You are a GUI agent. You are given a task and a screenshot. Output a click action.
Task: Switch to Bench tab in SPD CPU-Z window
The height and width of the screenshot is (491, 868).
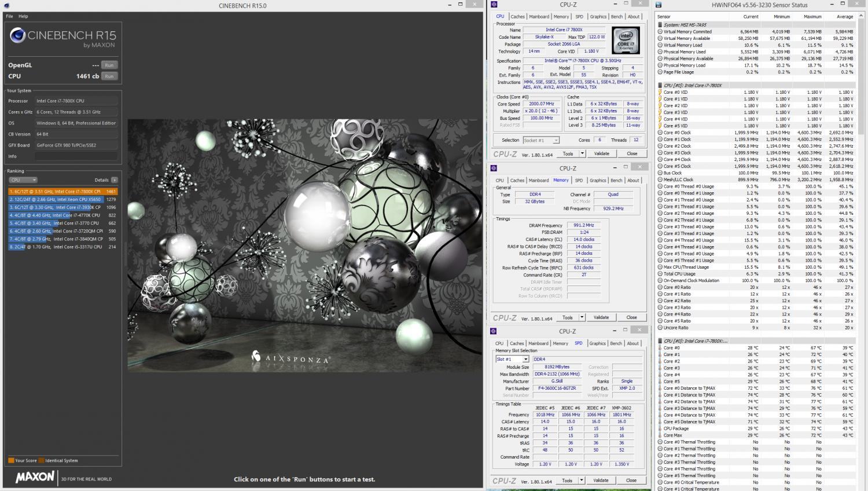(x=616, y=343)
